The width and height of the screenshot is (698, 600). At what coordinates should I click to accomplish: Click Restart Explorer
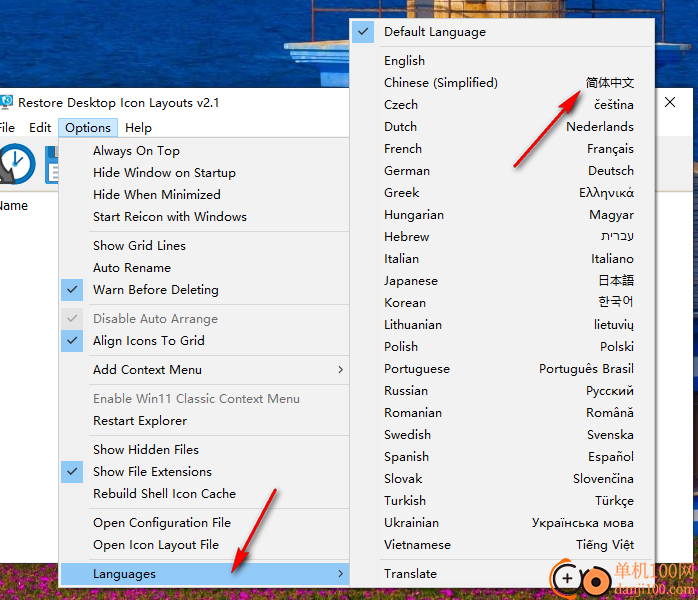[x=205, y=421]
